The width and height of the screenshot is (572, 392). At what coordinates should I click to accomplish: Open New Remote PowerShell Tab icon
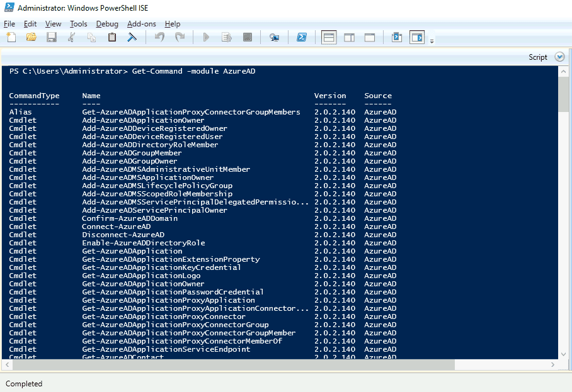[274, 37]
